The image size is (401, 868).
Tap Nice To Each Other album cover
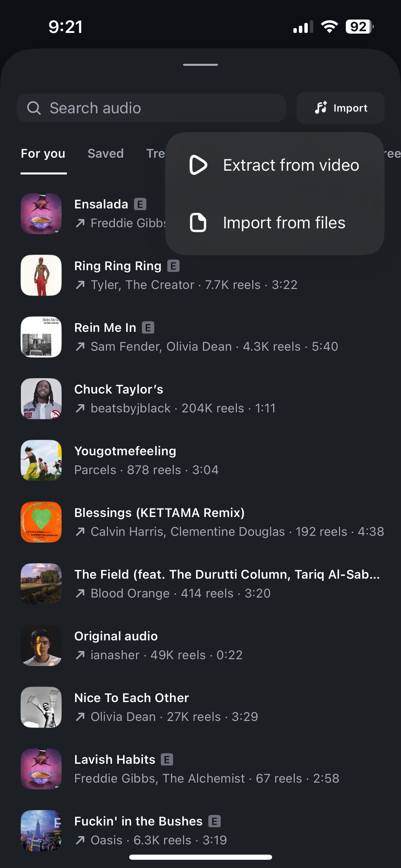click(41, 707)
